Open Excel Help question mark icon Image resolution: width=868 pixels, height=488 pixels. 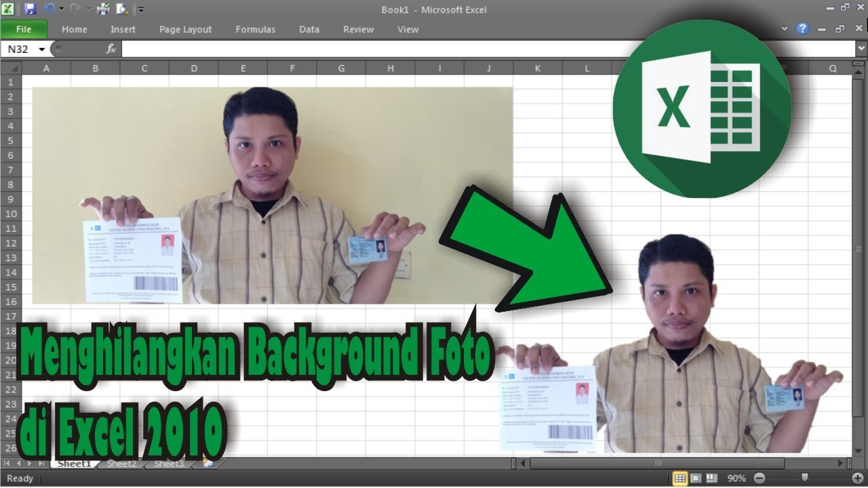[803, 28]
